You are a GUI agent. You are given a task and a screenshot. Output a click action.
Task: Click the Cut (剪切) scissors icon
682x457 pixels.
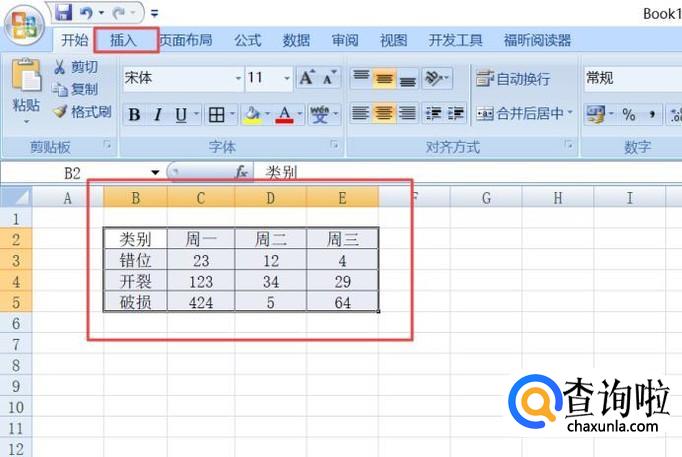click(x=60, y=67)
